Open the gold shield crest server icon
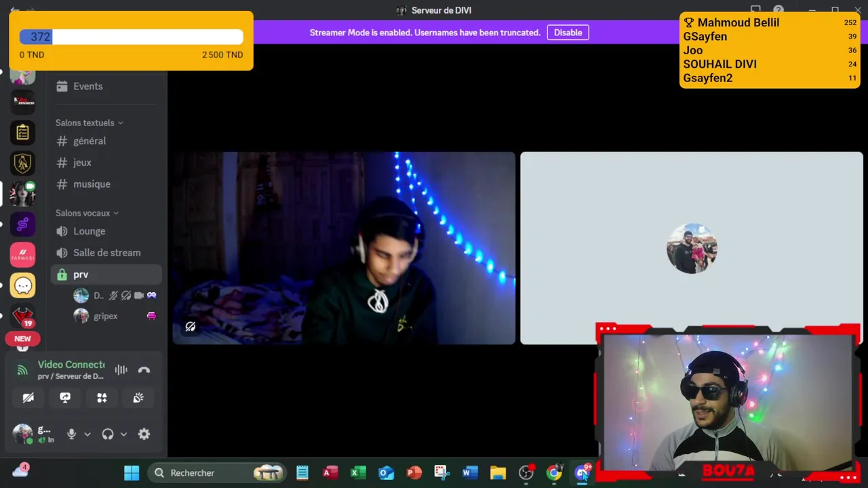 pyautogui.click(x=22, y=163)
